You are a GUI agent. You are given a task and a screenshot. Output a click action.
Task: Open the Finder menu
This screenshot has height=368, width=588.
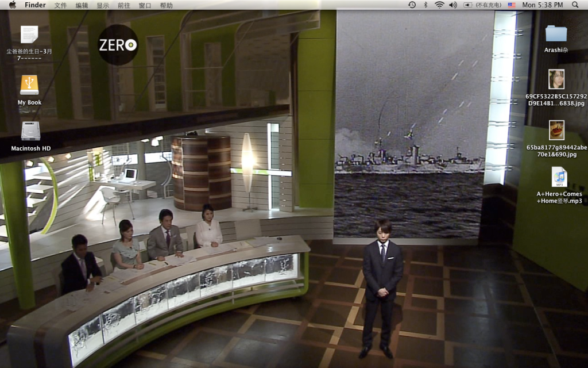click(35, 5)
